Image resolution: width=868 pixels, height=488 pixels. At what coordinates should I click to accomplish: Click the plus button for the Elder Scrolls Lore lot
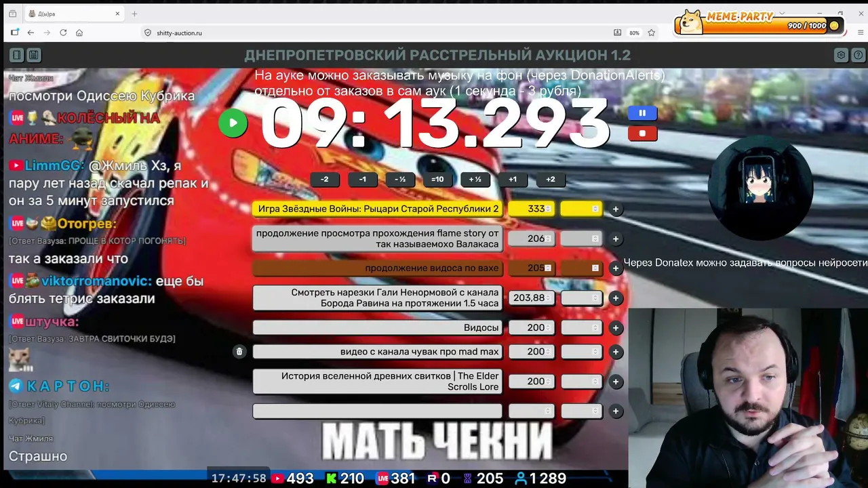[616, 382]
